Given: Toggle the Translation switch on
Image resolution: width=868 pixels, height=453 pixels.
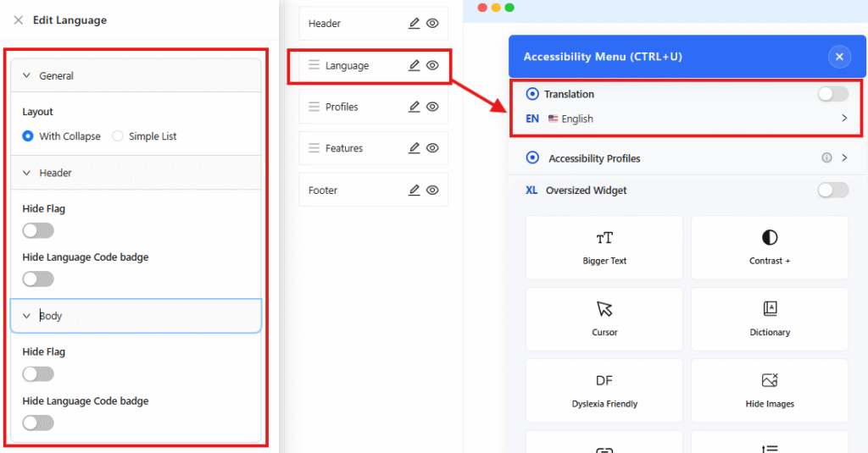Looking at the screenshot, I should [832, 94].
